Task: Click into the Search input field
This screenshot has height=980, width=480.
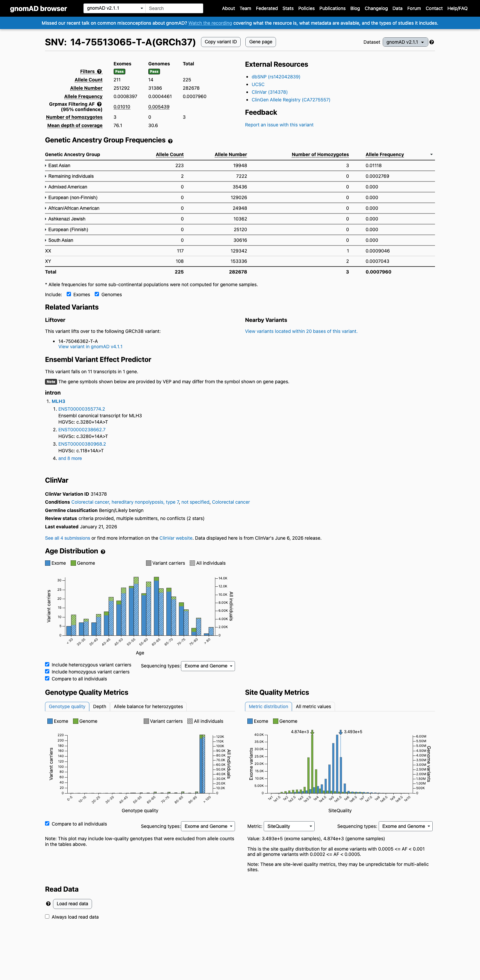Action: 174,8
